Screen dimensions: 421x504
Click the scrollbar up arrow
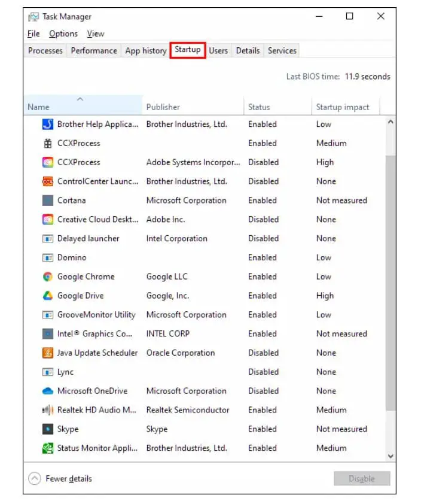[391, 122]
